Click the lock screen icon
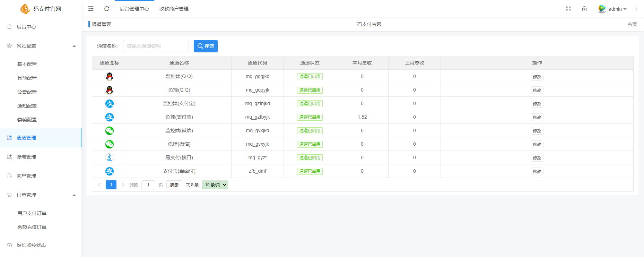Image resolution: width=644 pixels, height=257 pixels. coord(584,9)
